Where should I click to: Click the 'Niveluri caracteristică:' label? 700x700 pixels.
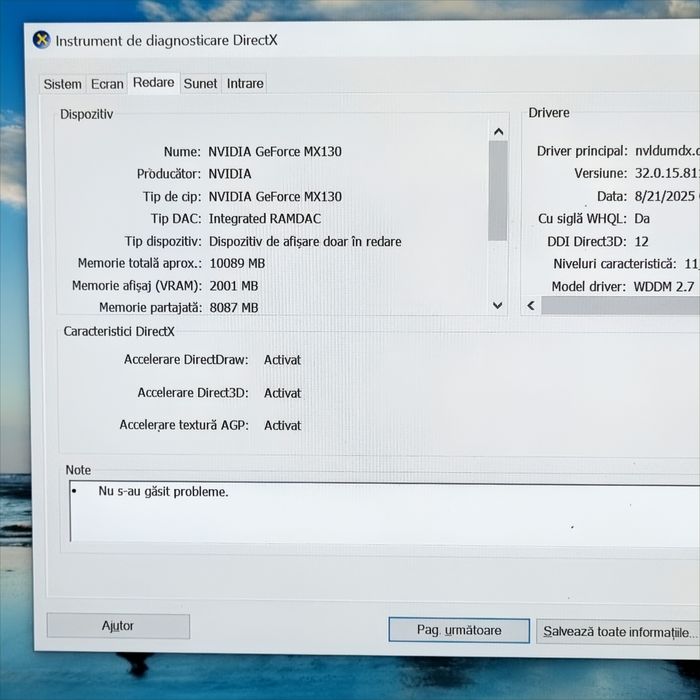(x=614, y=264)
